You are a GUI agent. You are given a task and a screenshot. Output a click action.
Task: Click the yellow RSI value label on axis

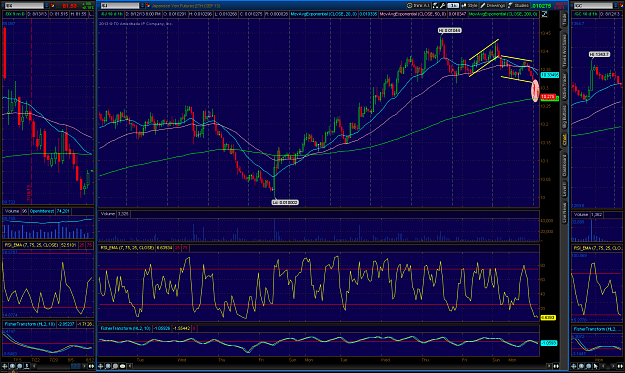[x=548, y=318]
